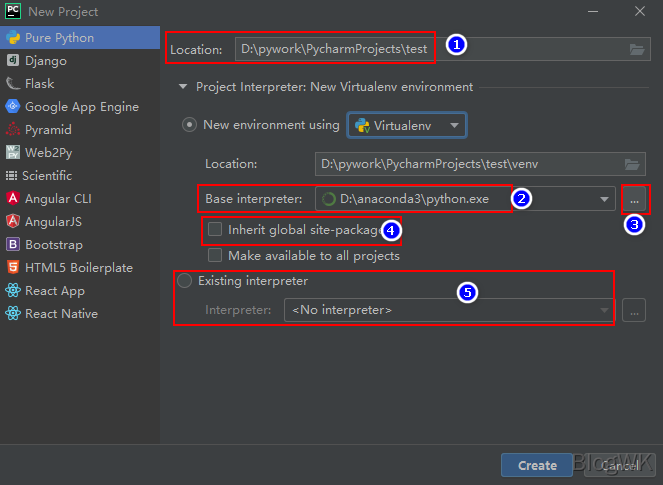Browse folder for project Location
Screen dimensions: 663x485
coord(636,49)
